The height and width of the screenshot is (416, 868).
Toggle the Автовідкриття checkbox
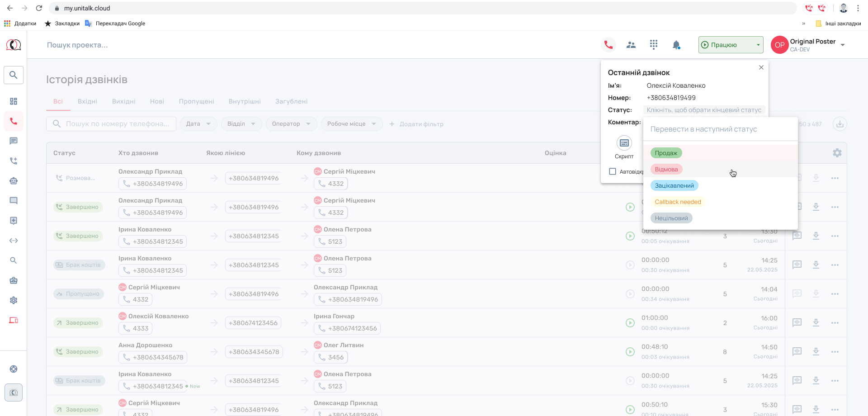click(613, 171)
